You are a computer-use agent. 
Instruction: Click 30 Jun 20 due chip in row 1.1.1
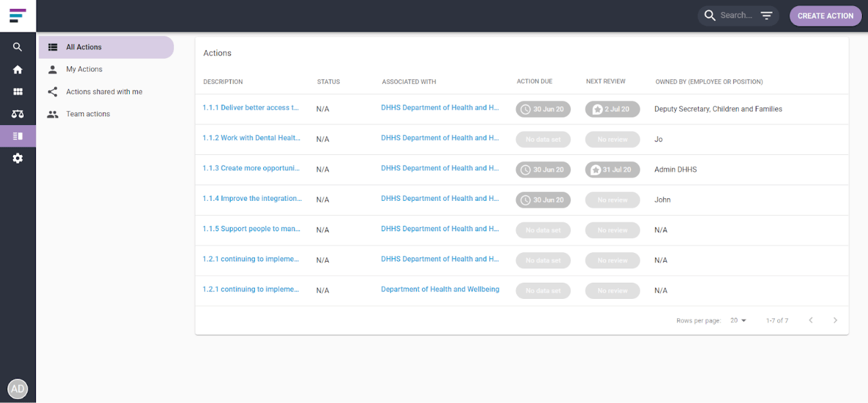[x=543, y=109]
